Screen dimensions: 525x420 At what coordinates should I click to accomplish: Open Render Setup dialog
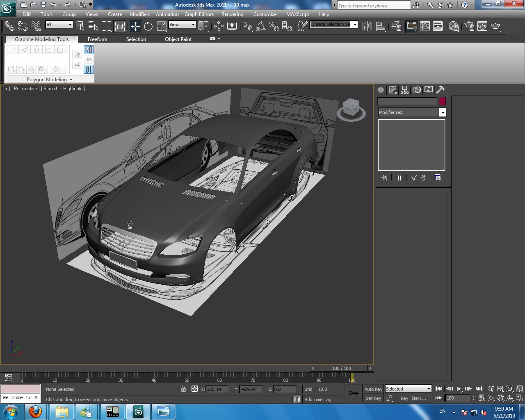469,26
